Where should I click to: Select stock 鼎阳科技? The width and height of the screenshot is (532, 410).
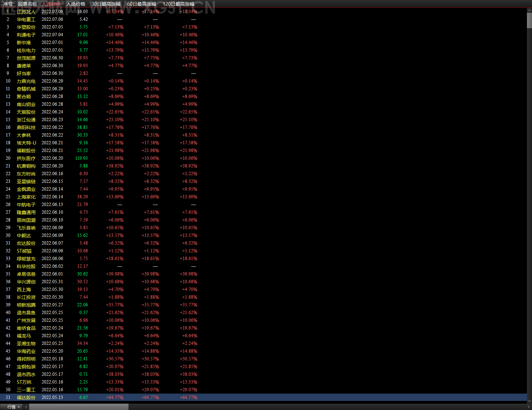26,127
